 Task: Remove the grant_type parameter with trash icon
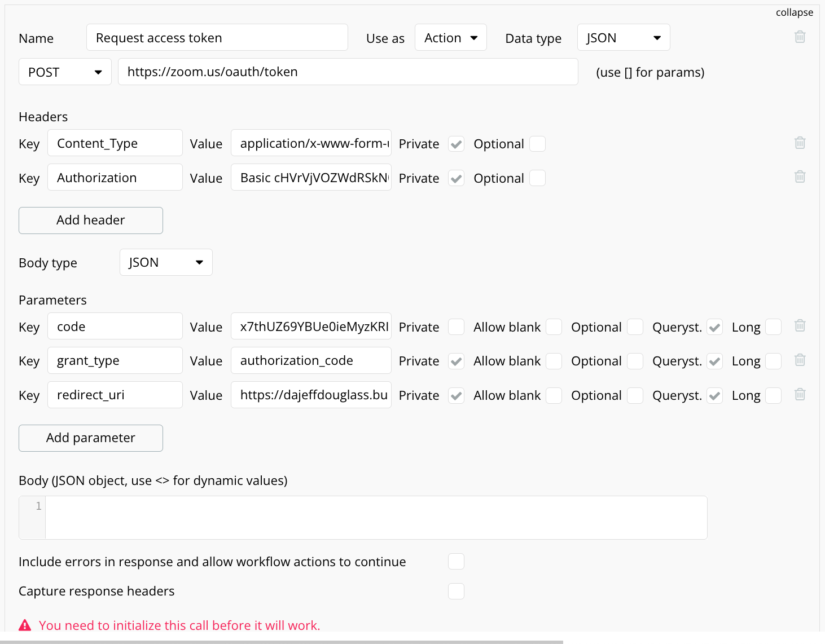pos(800,360)
